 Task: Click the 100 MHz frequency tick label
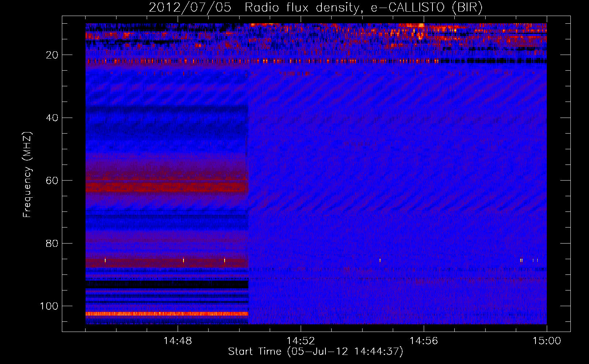point(49,306)
